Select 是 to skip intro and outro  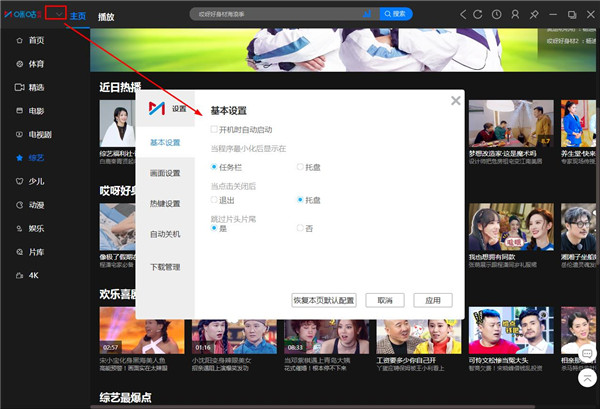pyautogui.click(x=214, y=228)
